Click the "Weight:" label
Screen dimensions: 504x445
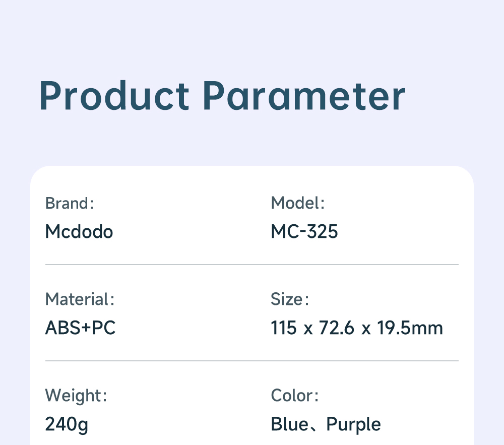point(76,396)
